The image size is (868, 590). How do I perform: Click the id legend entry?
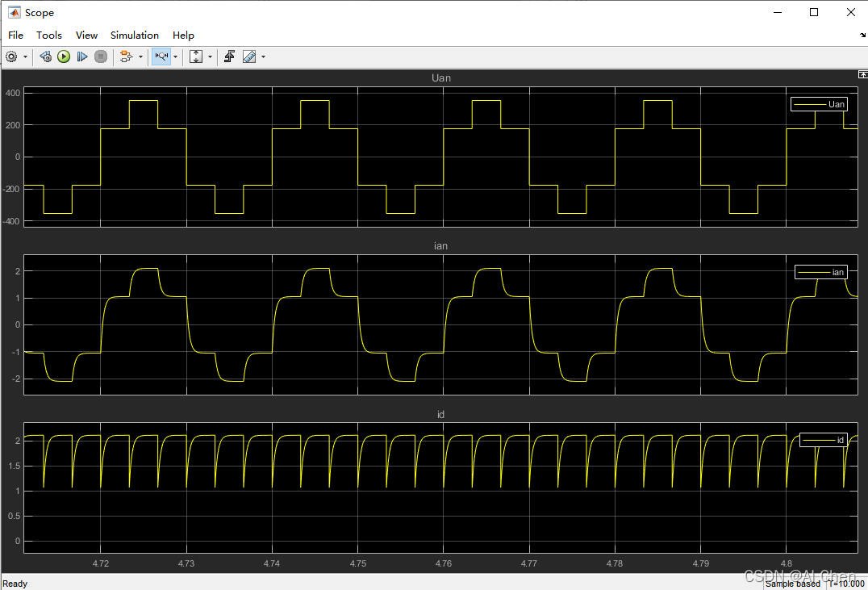[823, 441]
